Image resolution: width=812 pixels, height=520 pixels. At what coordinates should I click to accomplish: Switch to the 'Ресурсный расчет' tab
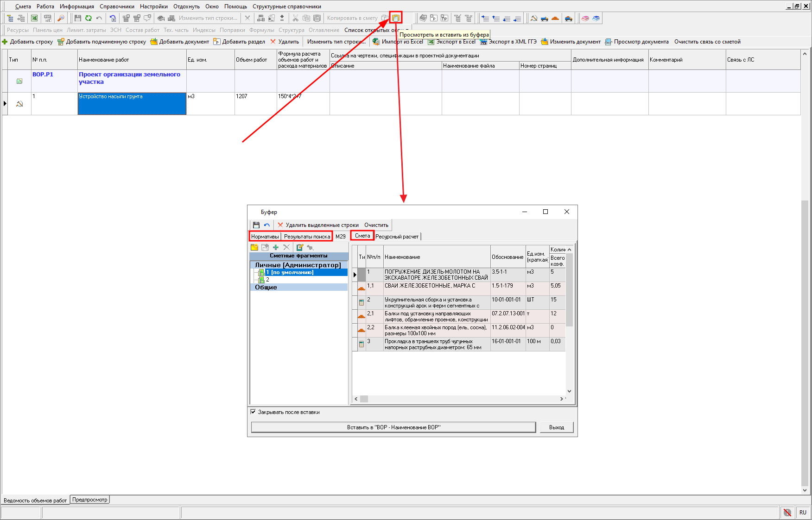[x=397, y=237]
